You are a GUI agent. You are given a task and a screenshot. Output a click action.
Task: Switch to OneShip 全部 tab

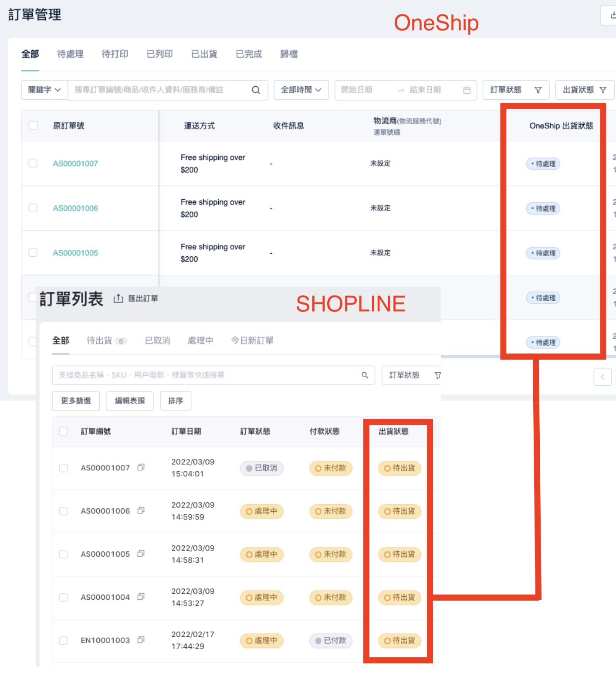coord(30,54)
